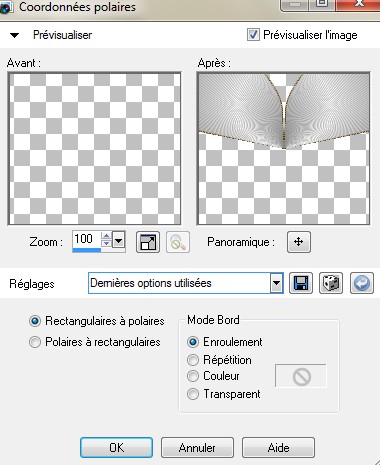Click the Panoramique pan arrows icon
This screenshot has height=465, width=380.
299,242
